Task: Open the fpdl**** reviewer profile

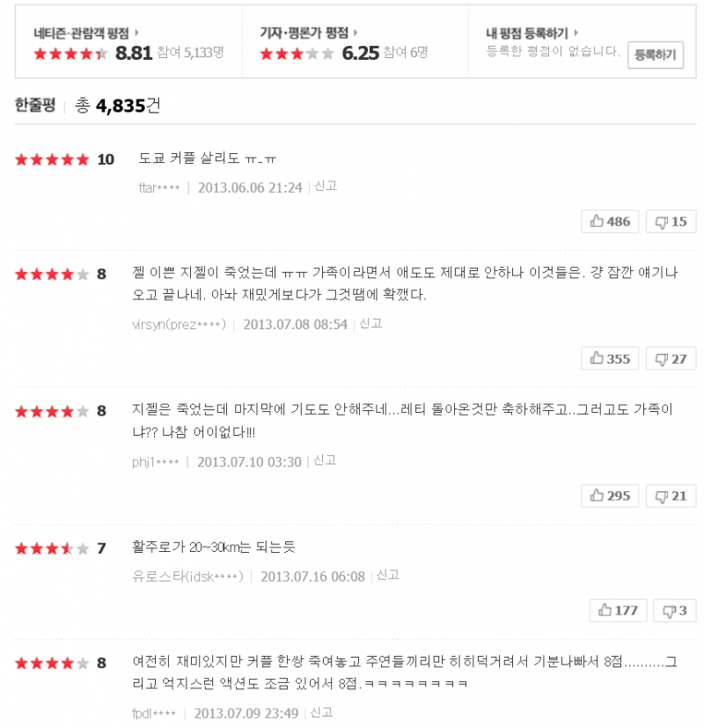Action: [153, 712]
